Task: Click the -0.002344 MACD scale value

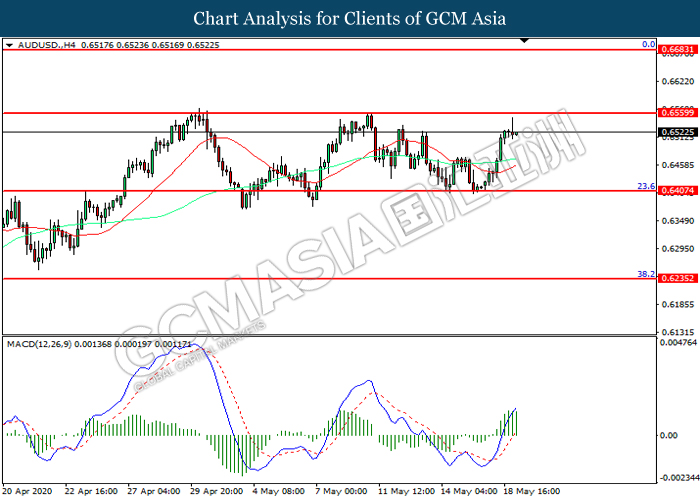Action: [x=677, y=478]
